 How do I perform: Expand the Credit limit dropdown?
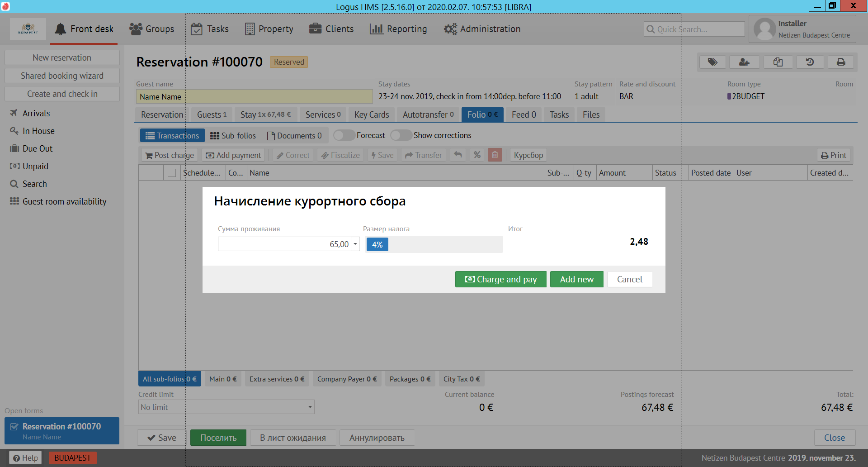tap(310, 407)
